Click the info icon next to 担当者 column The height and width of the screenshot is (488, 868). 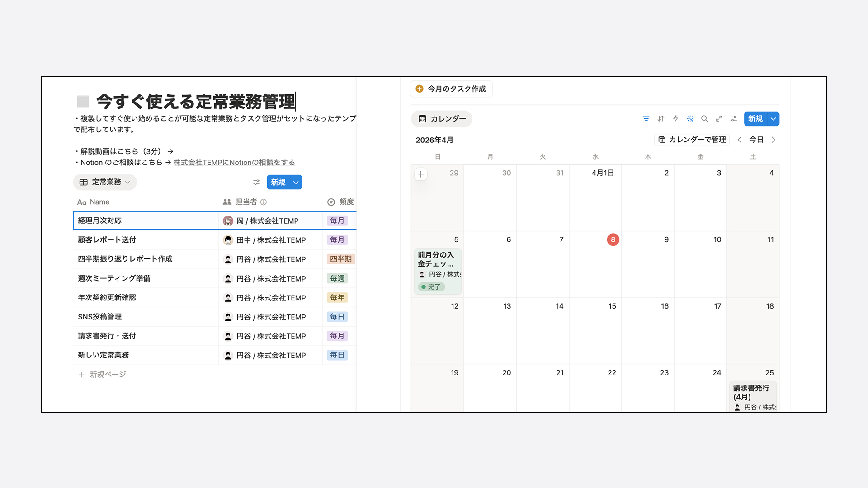[264, 202]
